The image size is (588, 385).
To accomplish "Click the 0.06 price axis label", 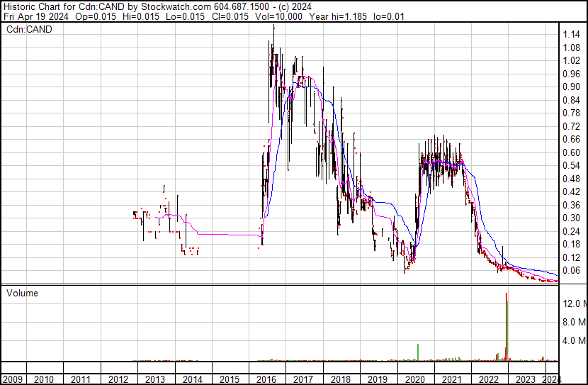I will pyautogui.click(x=571, y=270).
